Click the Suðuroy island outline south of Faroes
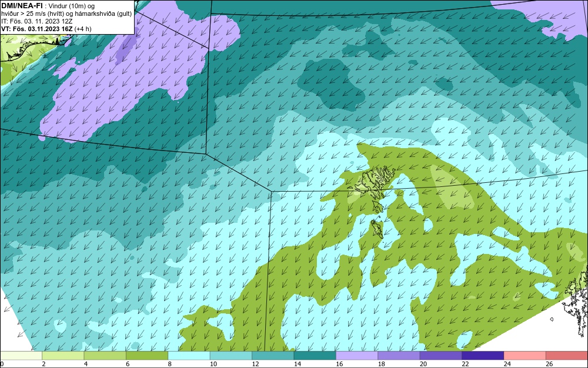Viewport: 588px width, 368px height. coord(377,229)
